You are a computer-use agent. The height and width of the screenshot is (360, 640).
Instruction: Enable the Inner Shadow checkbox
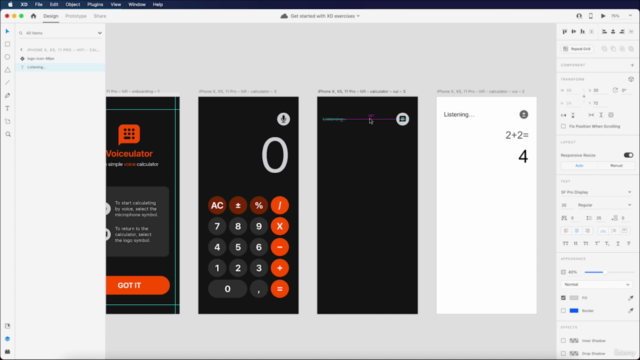(564, 340)
